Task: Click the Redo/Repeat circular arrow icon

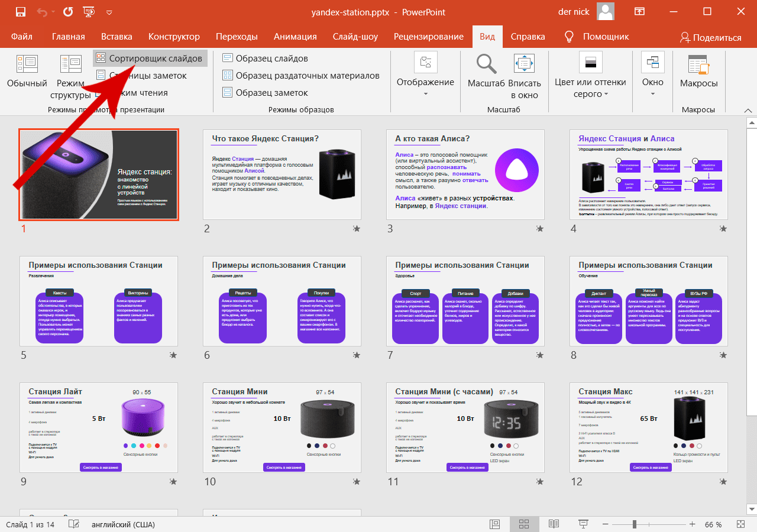Action: pos(68,12)
